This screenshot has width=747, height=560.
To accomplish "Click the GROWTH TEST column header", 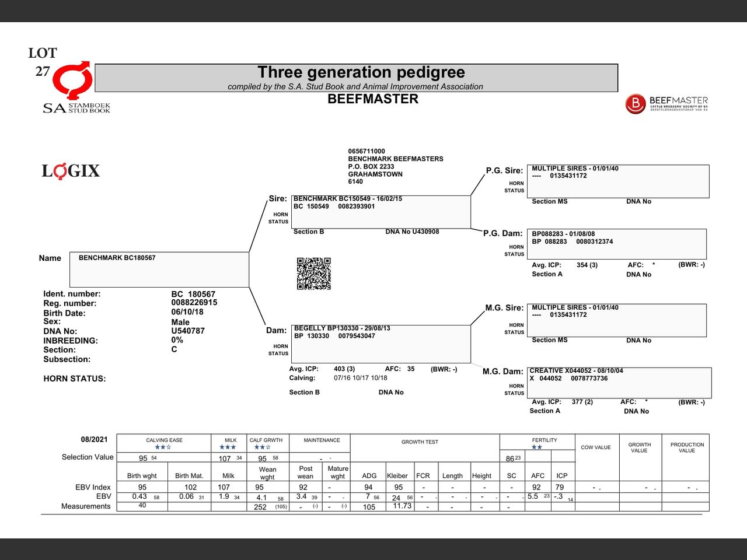I will click(x=420, y=442).
